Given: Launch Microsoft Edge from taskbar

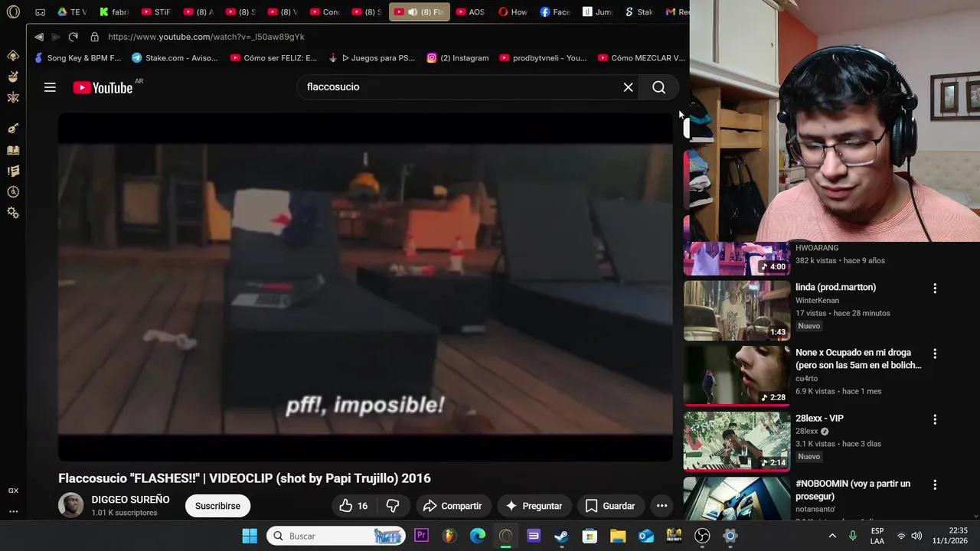Looking at the screenshot, I should click(x=478, y=536).
